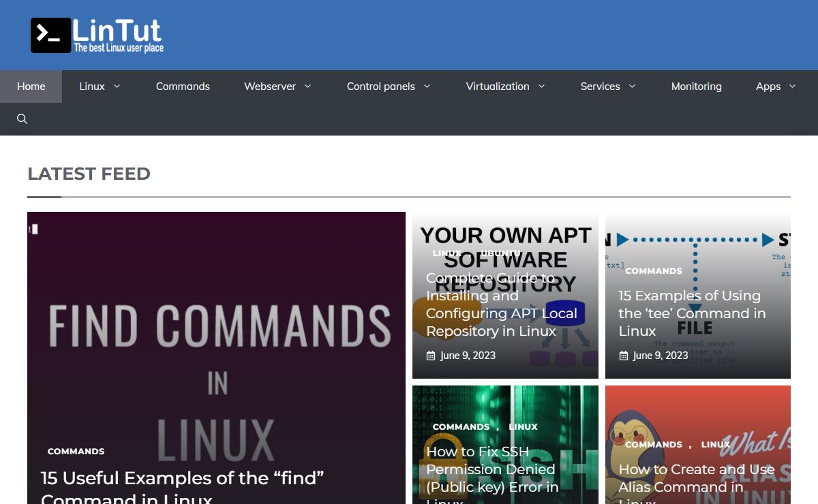Click the LATEST FEED heading
The height and width of the screenshot is (504, 818).
tap(89, 174)
